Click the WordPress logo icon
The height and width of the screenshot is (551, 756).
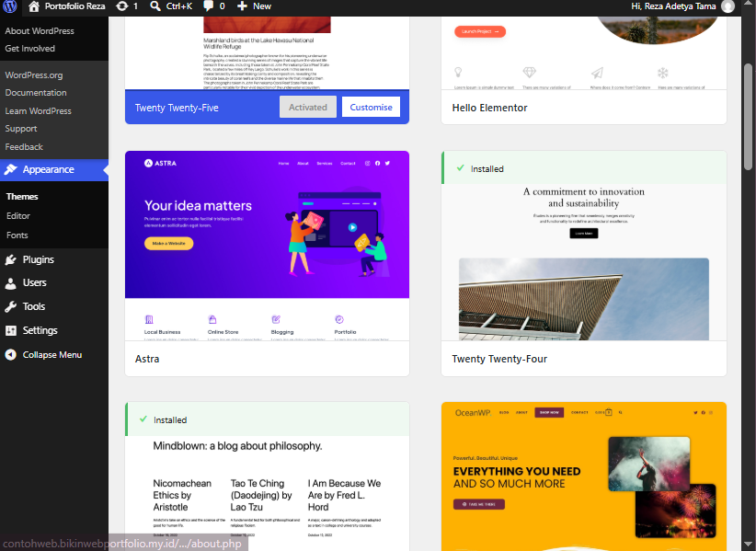[x=9, y=6]
